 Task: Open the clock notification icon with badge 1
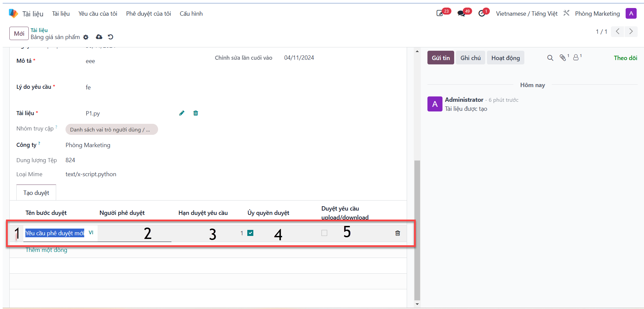pos(482,13)
